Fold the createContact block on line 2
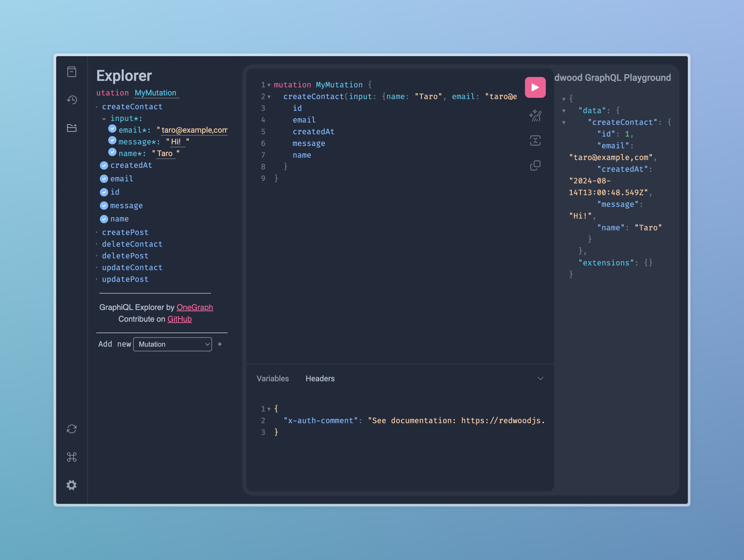The image size is (744, 560). pos(269,97)
